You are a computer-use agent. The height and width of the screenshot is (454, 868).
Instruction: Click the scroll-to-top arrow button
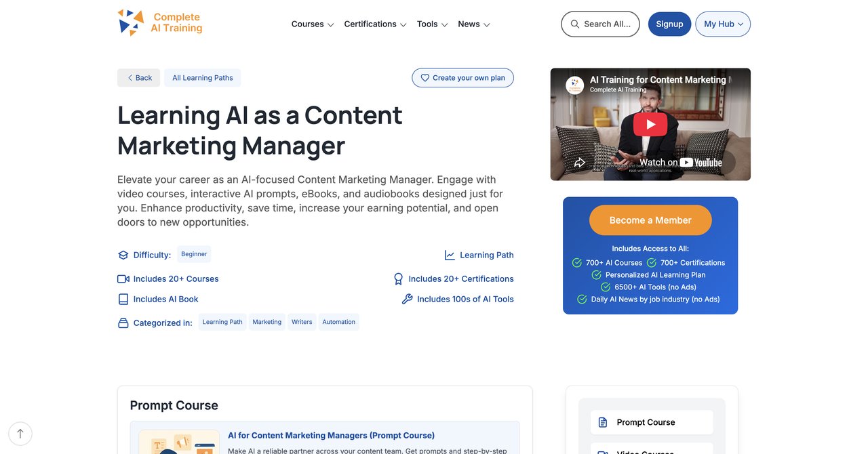pos(20,434)
